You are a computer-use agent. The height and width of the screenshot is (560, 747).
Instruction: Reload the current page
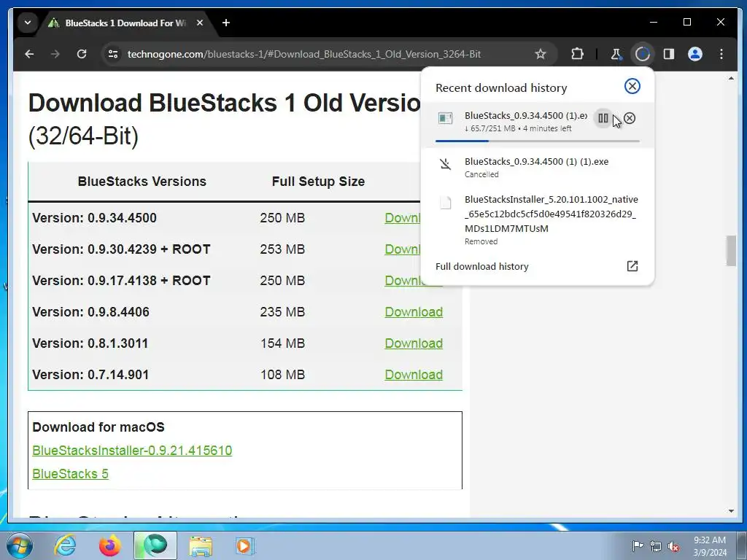82,54
